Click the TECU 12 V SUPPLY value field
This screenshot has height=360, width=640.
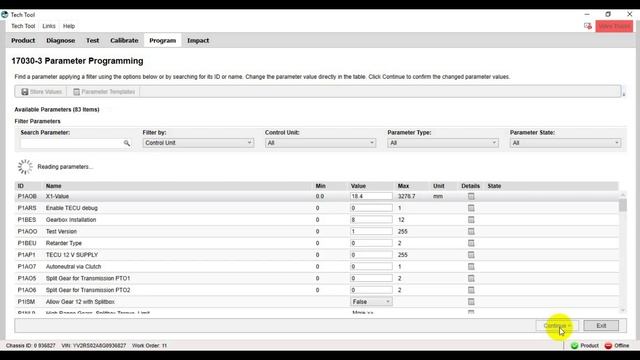coord(371,255)
